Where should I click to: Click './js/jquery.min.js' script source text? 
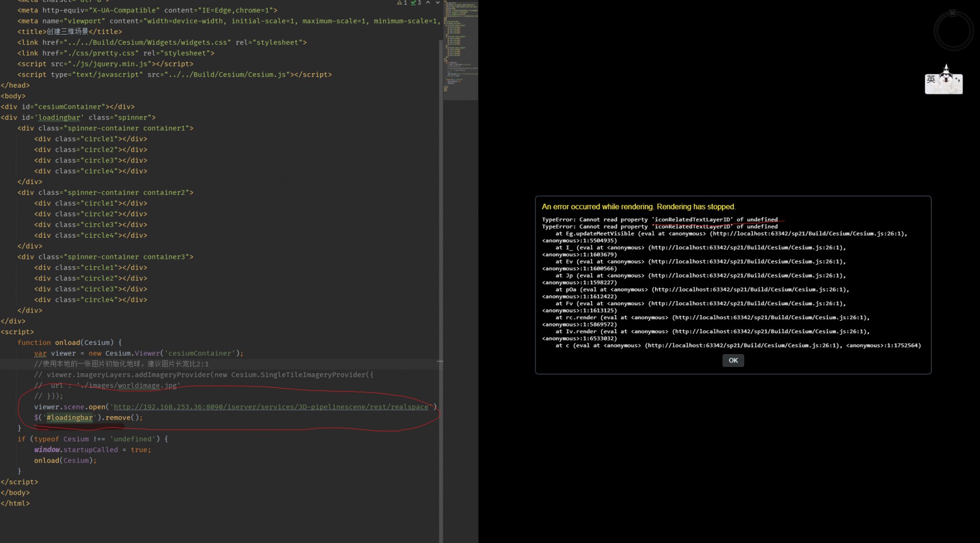(x=110, y=64)
